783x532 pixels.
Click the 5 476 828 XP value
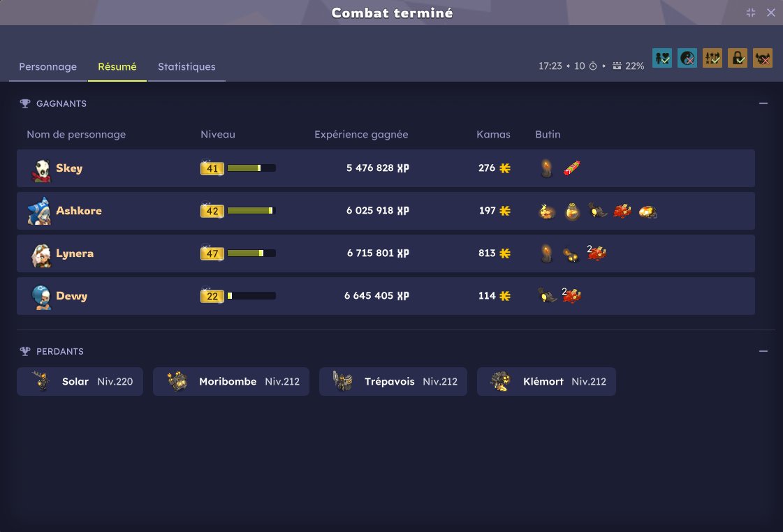tap(377, 168)
